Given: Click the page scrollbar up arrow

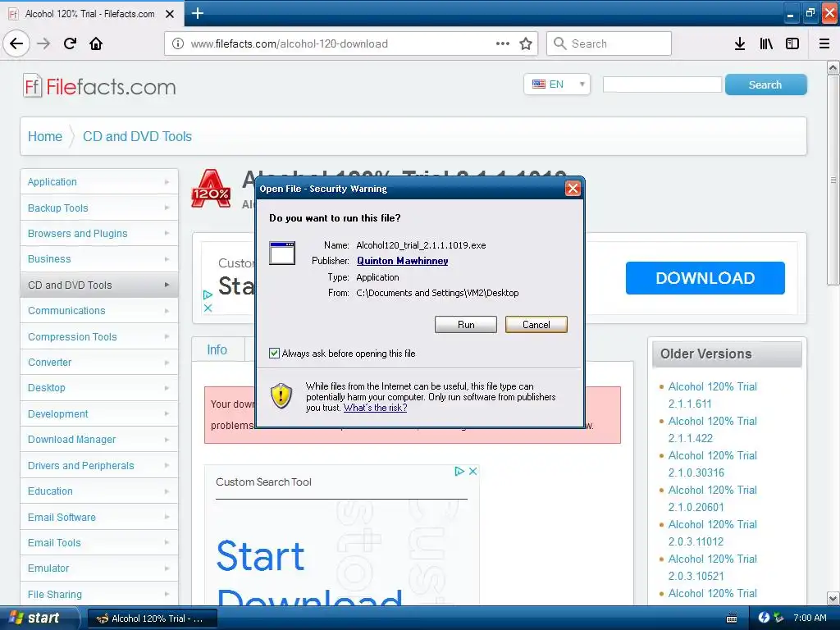Looking at the screenshot, I should tap(833, 67).
